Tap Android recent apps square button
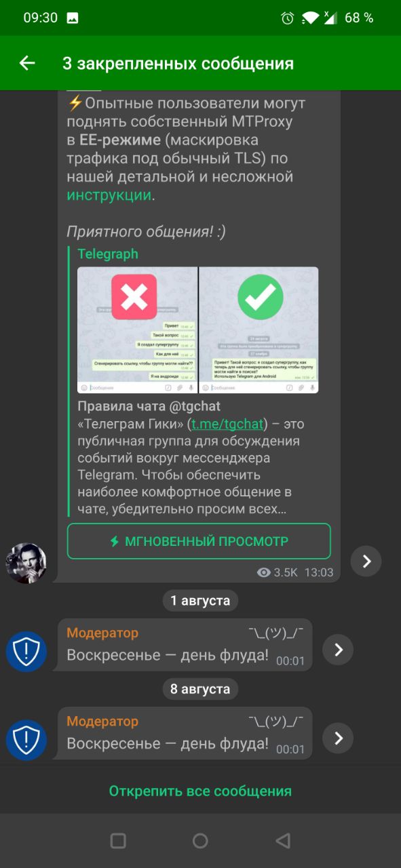The height and width of the screenshot is (868, 401). pyautogui.click(x=118, y=841)
